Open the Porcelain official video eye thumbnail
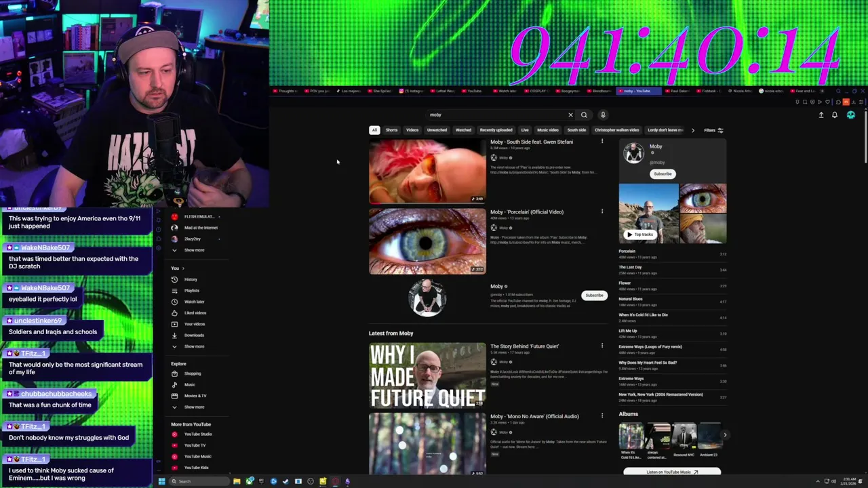The height and width of the screenshot is (488, 868). click(x=427, y=241)
